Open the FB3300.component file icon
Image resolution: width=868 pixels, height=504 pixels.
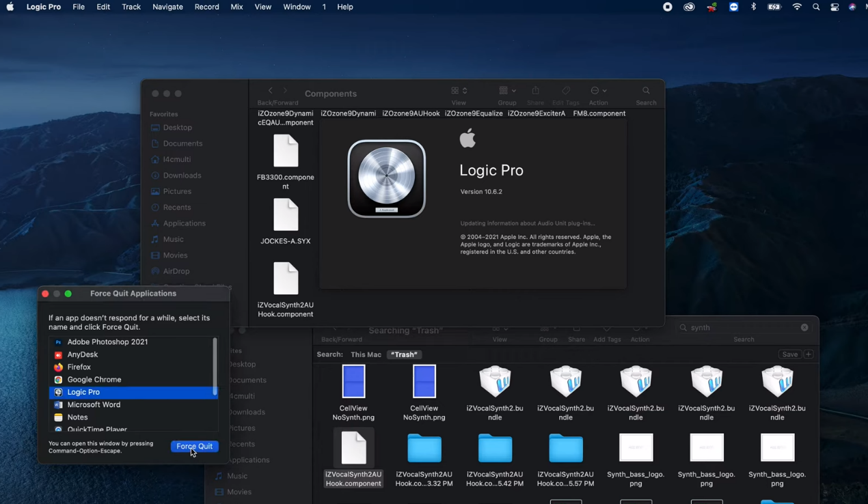point(286,152)
